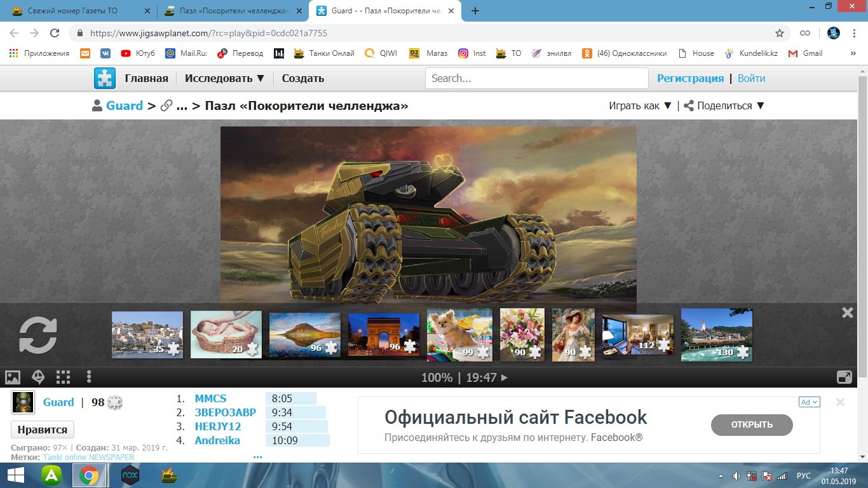
Task: Bookmark this page with the star icon
Action: click(x=780, y=33)
